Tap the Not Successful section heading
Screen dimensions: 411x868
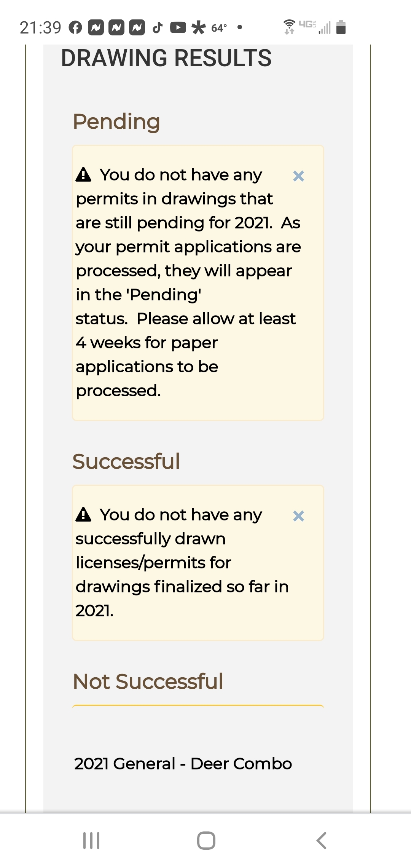148,681
